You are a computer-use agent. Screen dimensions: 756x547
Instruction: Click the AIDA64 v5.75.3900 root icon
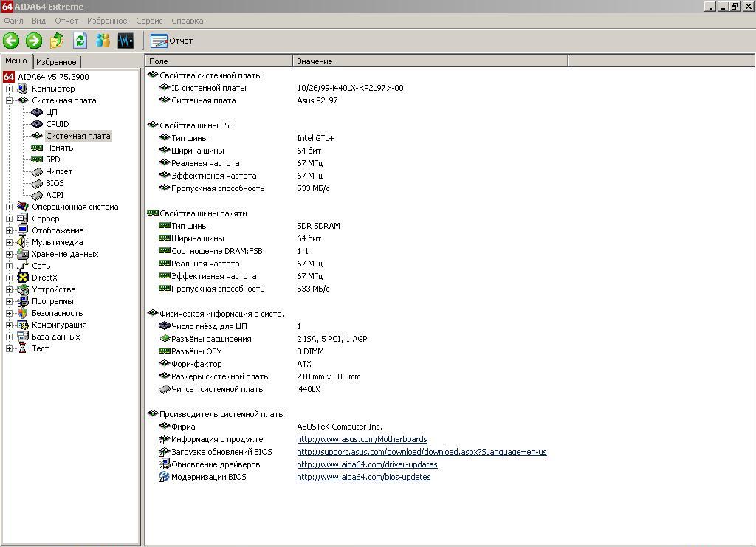pos(9,77)
